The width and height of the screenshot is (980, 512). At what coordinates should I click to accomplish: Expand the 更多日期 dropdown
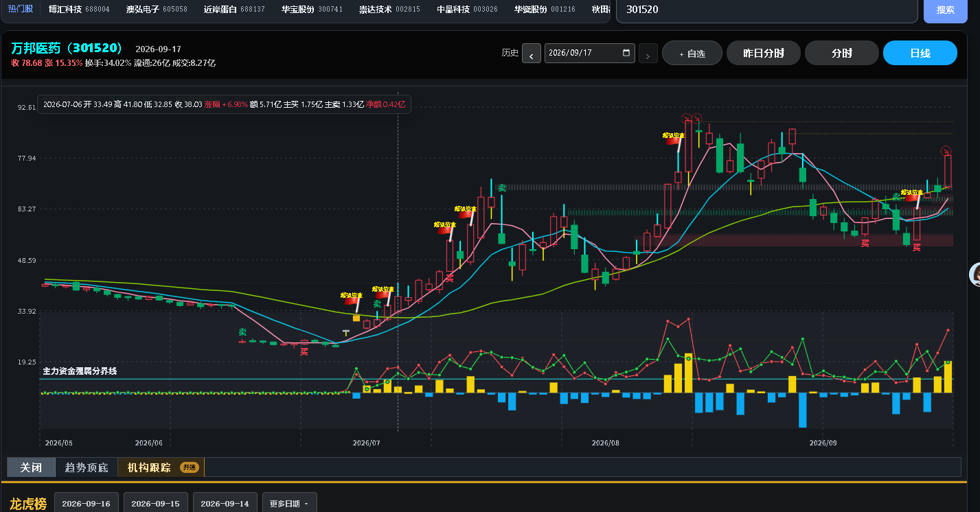[289, 503]
